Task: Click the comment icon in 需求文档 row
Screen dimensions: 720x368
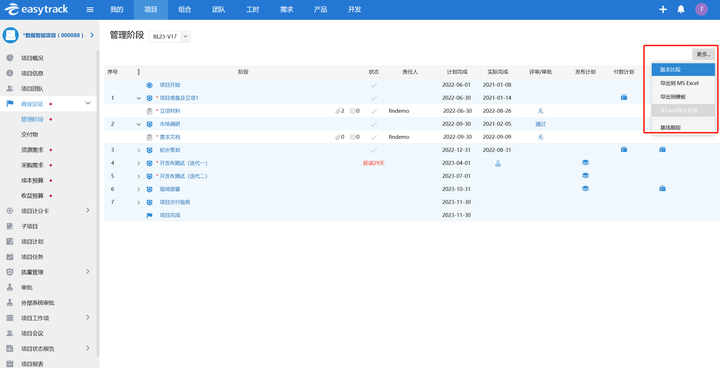Action: [x=352, y=137]
